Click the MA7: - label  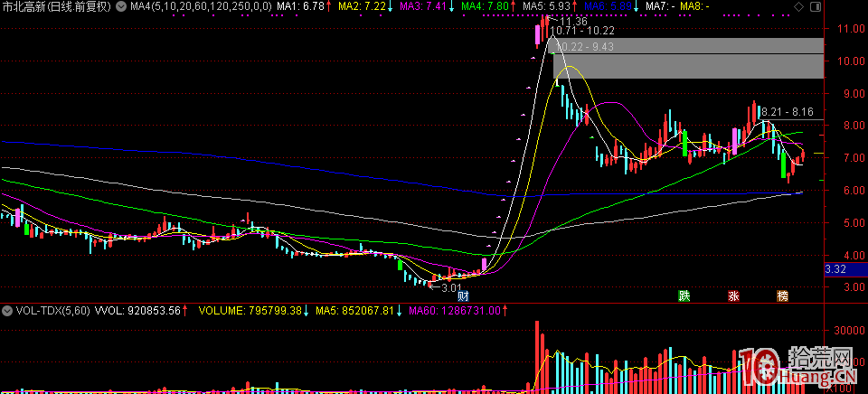[660, 6]
